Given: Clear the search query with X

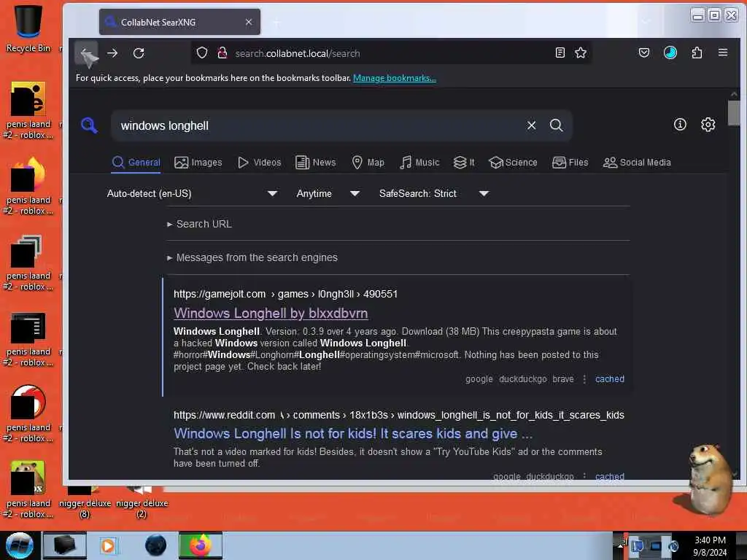Looking at the screenshot, I should 531,125.
